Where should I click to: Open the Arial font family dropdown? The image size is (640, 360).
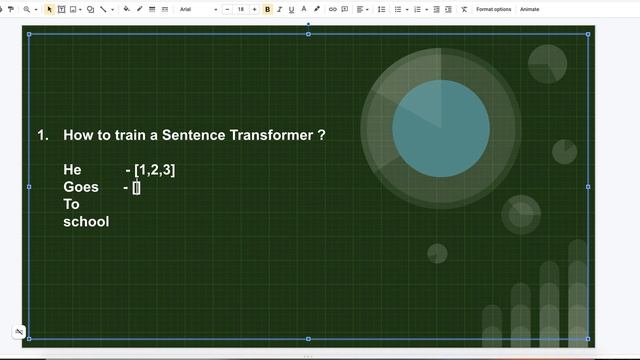point(198,9)
